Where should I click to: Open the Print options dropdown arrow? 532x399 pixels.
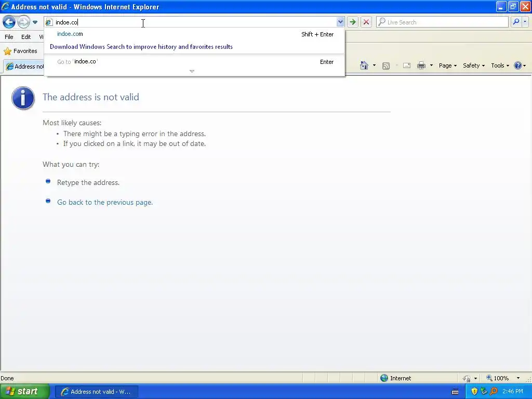point(431,65)
